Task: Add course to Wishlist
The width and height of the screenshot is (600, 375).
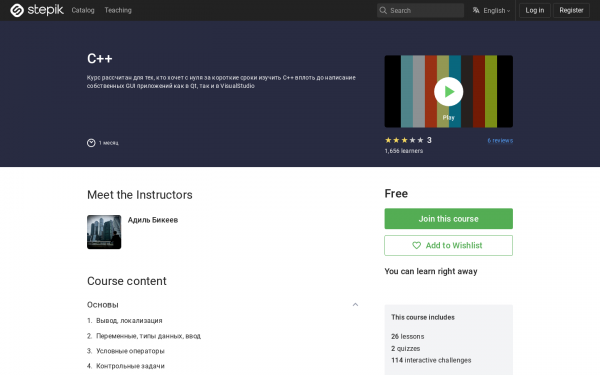Action: 448,245
